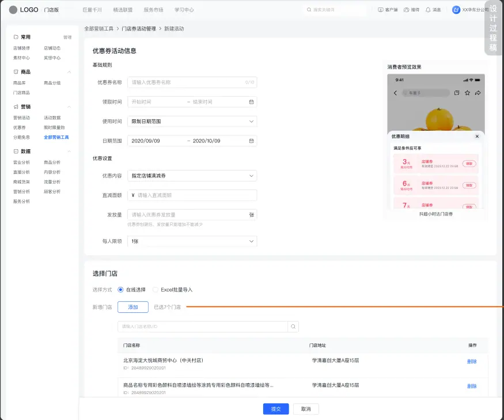
Task: Go to 优惠券 in sidebar
Action: (19, 128)
